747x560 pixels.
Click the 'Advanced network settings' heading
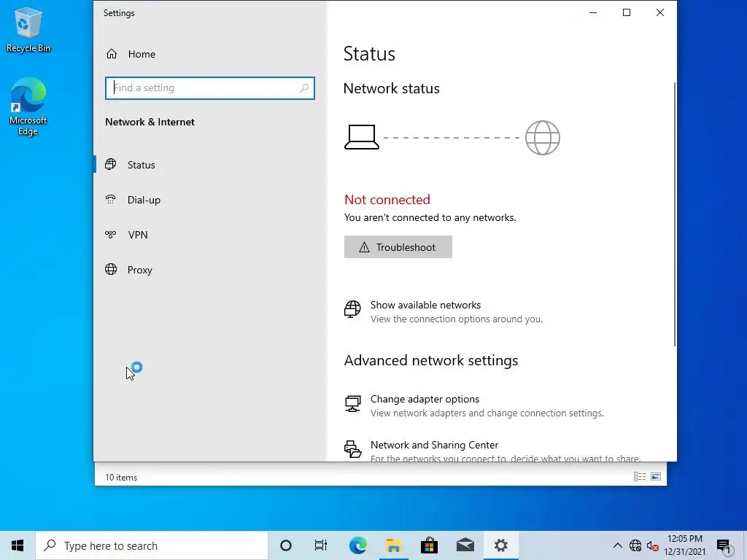[x=431, y=360]
